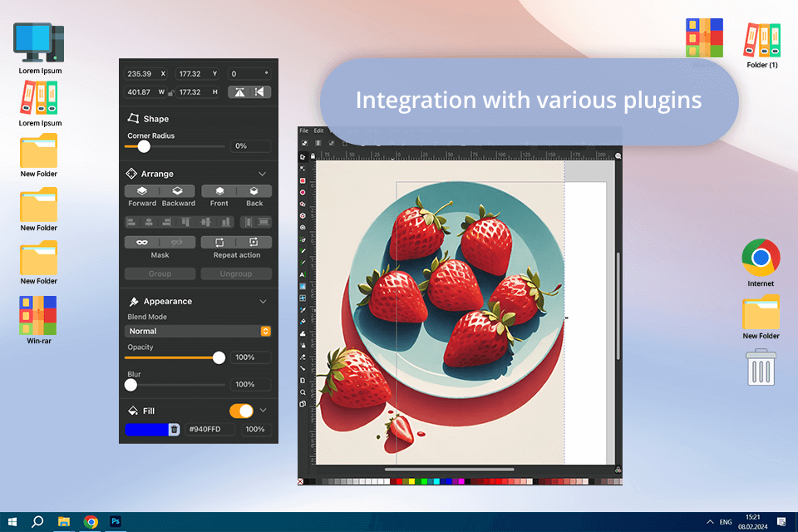Click the disabled Ungroup button
The width and height of the screenshot is (798, 532).
pyautogui.click(x=236, y=273)
